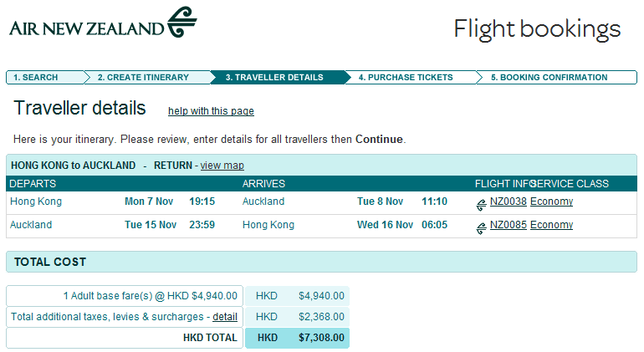Open flight info for NZ0038
The width and height of the screenshot is (644, 352).
point(508,202)
